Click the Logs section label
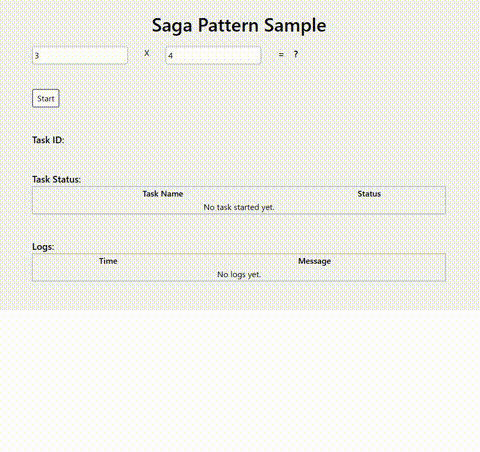Image resolution: width=480 pixels, height=452 pixels. [43, 247]
